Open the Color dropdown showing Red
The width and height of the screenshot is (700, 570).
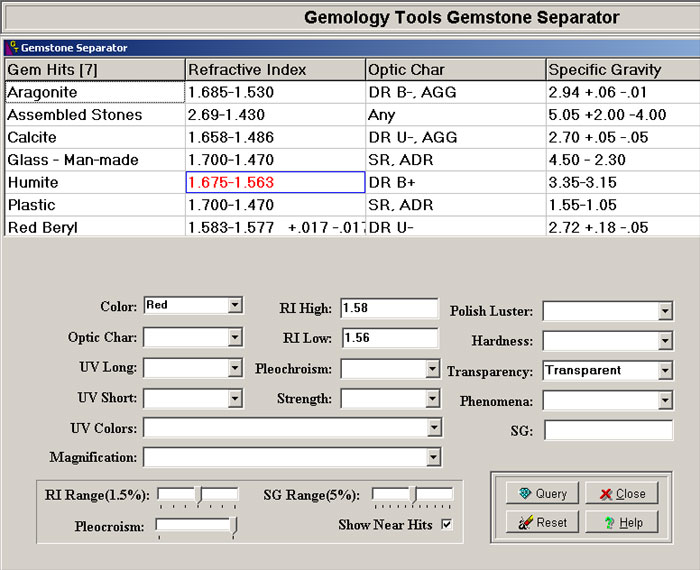pyautogui.click(x=235, y=305)
